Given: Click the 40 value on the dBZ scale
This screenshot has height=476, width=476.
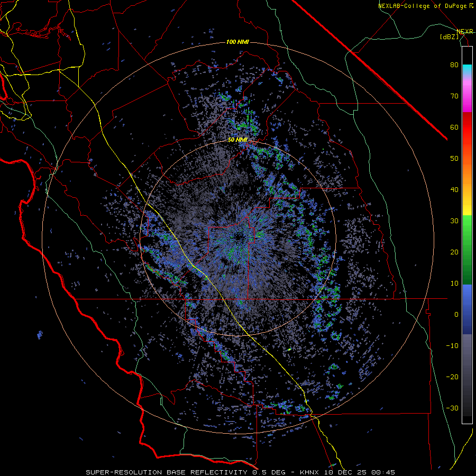Looking at the screenshot, I should (x=454, y=190).
